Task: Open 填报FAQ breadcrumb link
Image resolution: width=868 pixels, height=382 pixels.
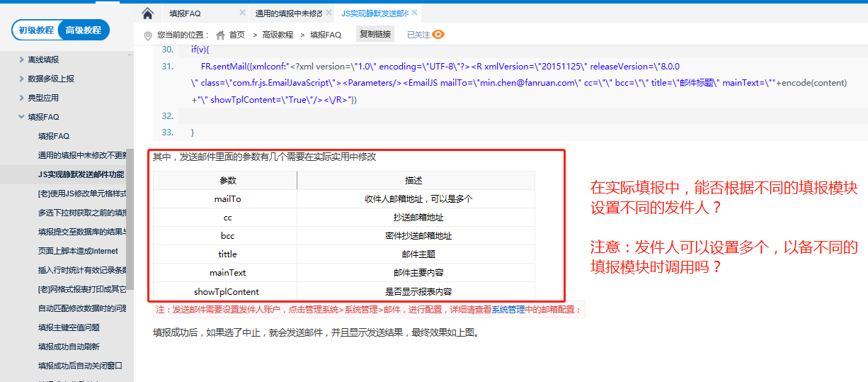Action: point(326,35)
